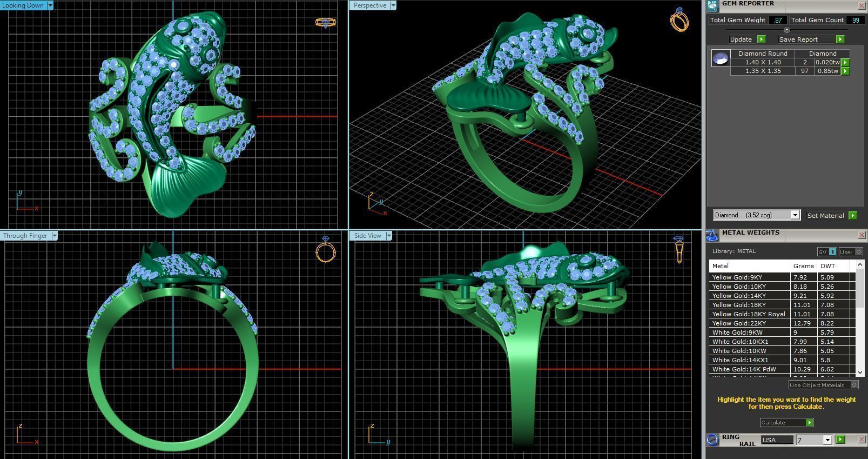The width and height of the screenshot is (868, 459).
Task: Click the metal list scrollbar up arrow
Action: click(860, 265)
